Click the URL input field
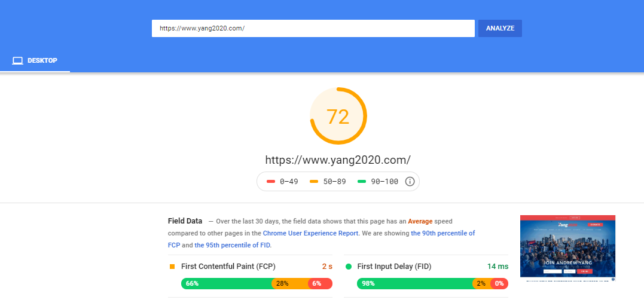This screenshot has width=644, height=306. point(313,28)
